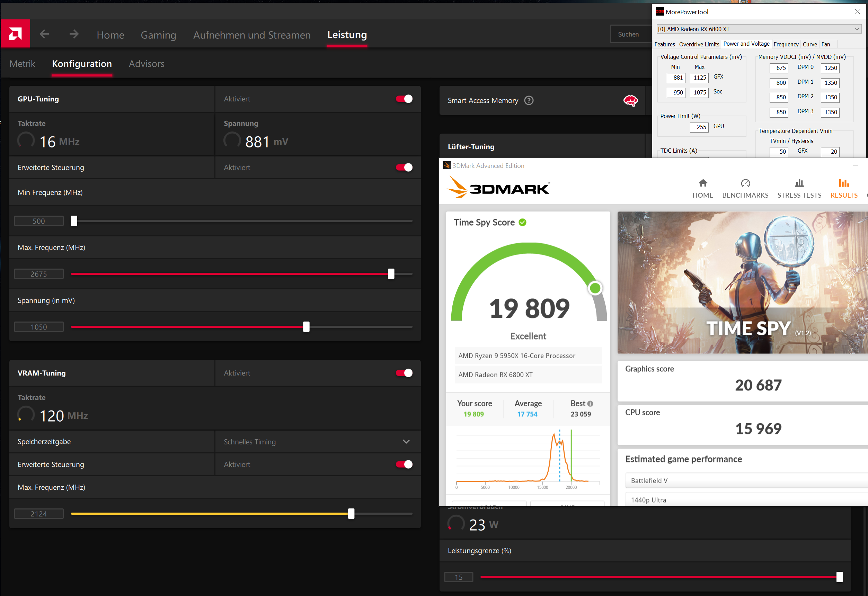Click the Max. Frequenz 2675 slider handle
The height and width of the screenshot is (596, 868).
click(x=391, y=274)
